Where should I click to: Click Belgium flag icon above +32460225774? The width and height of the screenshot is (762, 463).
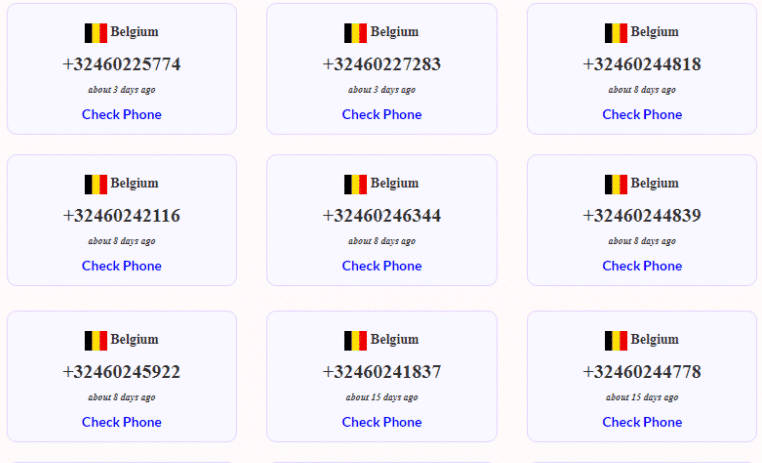coord(96,33)
